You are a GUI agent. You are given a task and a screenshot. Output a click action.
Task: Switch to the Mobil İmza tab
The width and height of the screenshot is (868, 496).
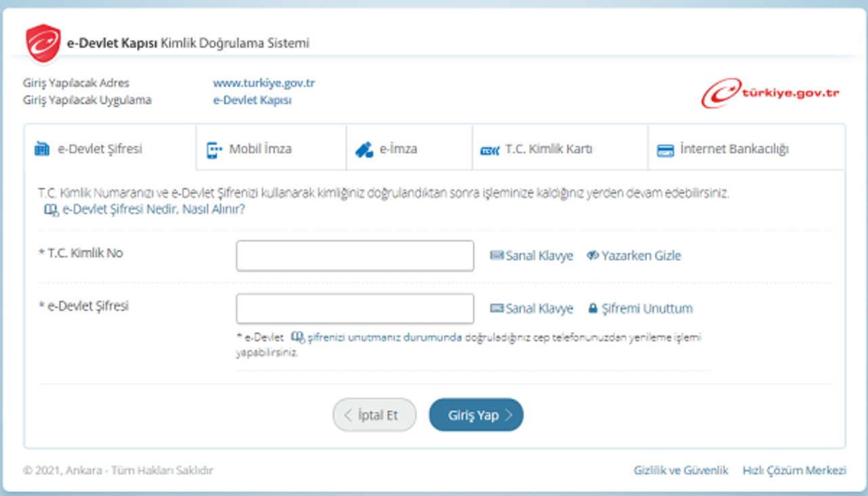[271, 149]
